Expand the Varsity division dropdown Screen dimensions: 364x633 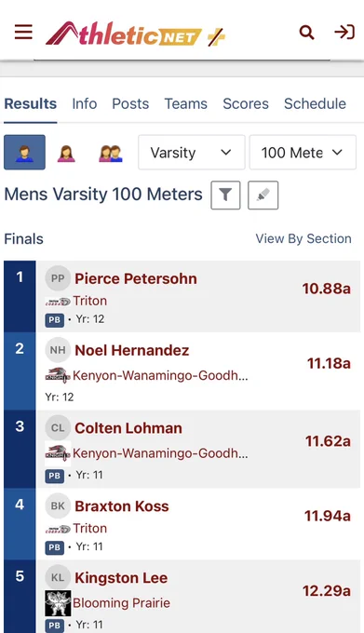coord(192,153)
